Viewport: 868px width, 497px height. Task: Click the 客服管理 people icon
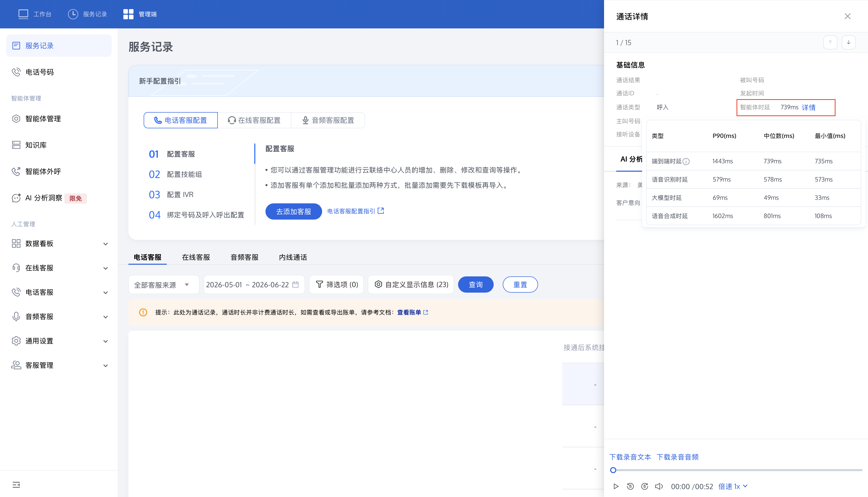click(x=16, y=365)
